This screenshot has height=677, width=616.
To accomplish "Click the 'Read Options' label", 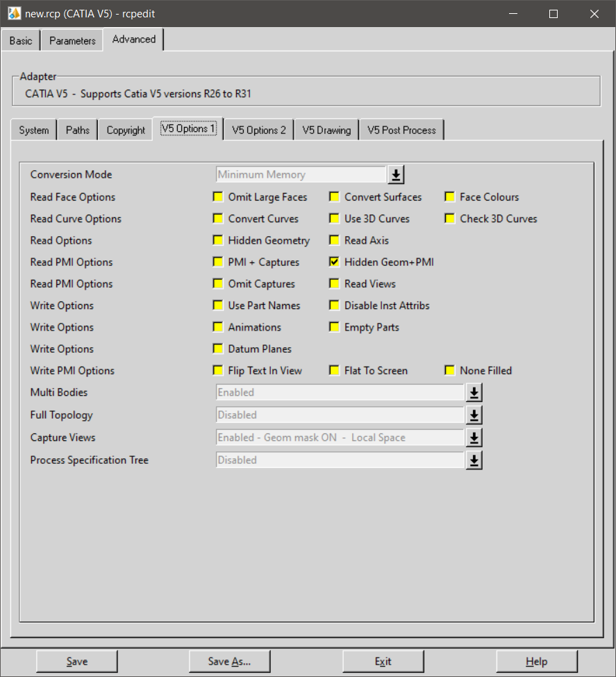I will point(61,240).
